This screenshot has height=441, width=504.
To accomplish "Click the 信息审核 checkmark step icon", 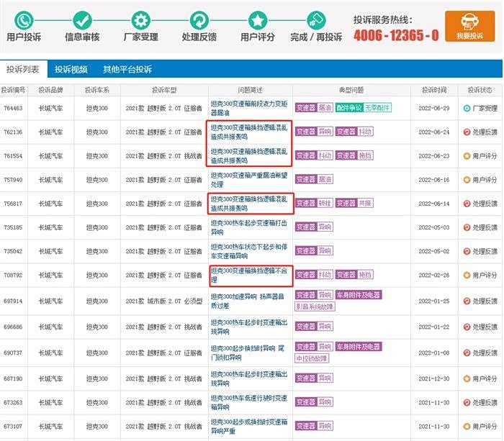I will tap(82, 20).
